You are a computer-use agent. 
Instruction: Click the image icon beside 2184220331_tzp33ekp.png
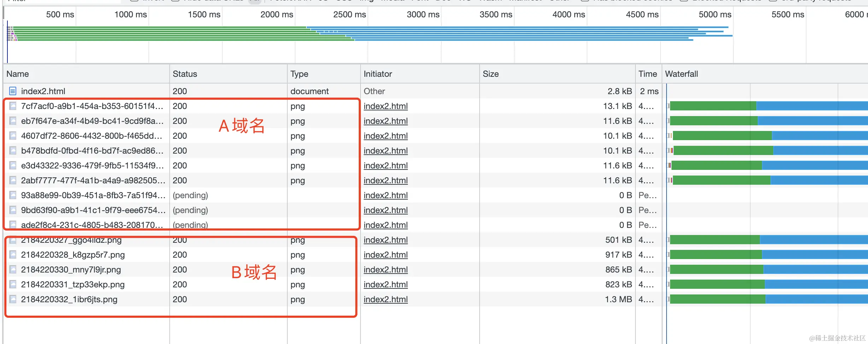tap(13, 285)
